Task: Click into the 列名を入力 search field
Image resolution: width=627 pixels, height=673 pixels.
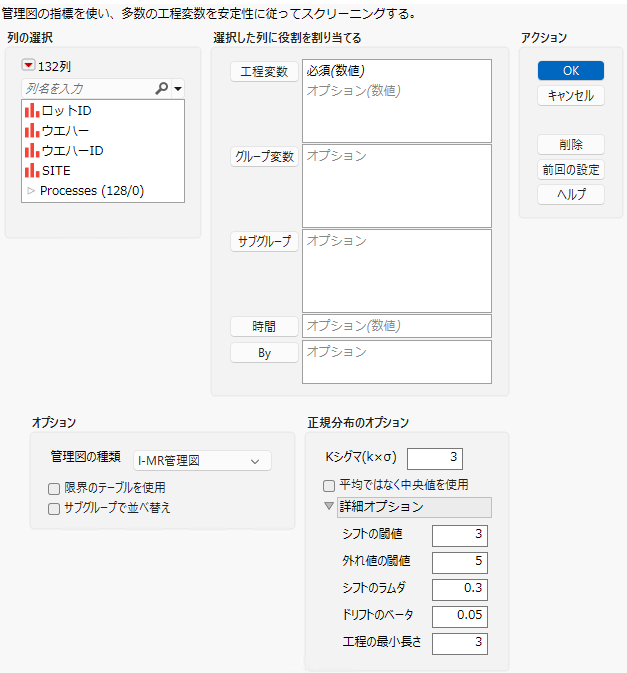Action: (x=88, y=89)
